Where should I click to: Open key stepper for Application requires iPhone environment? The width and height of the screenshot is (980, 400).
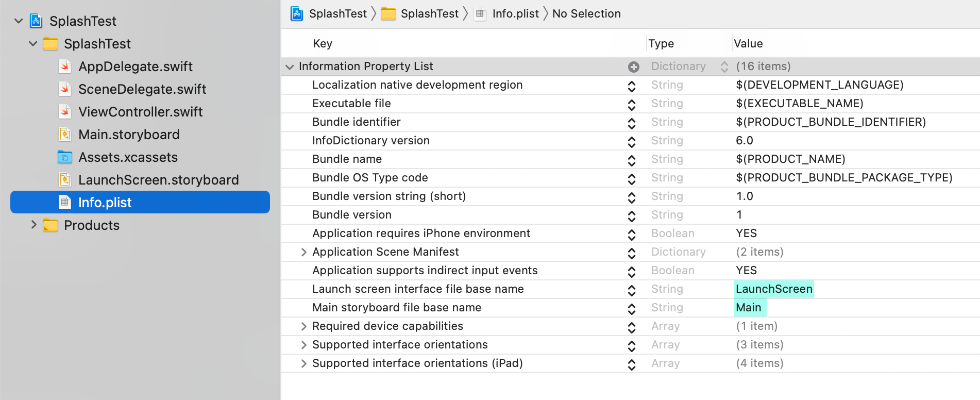(x=632, y=235)
